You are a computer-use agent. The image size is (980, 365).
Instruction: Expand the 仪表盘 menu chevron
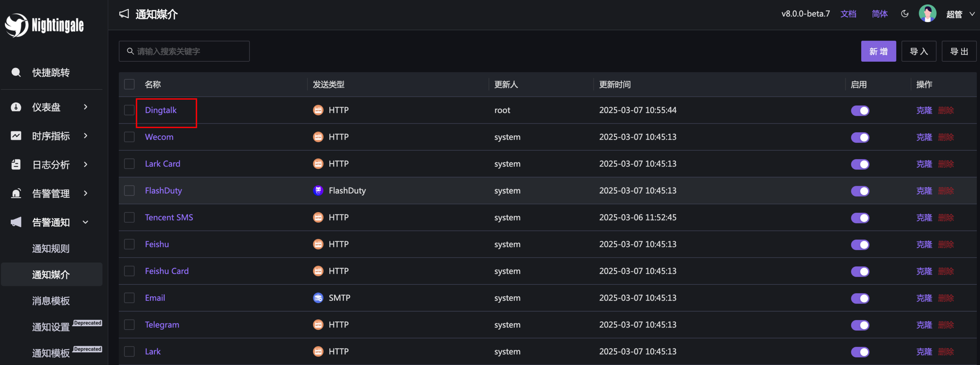tap(86, 107)
